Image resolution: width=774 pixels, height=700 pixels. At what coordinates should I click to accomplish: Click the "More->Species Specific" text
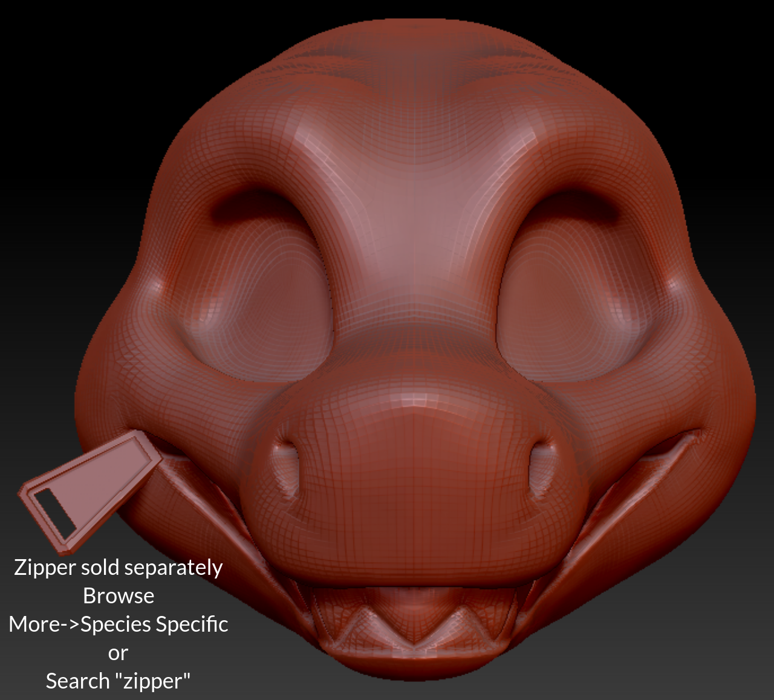(x=119, y=624)
